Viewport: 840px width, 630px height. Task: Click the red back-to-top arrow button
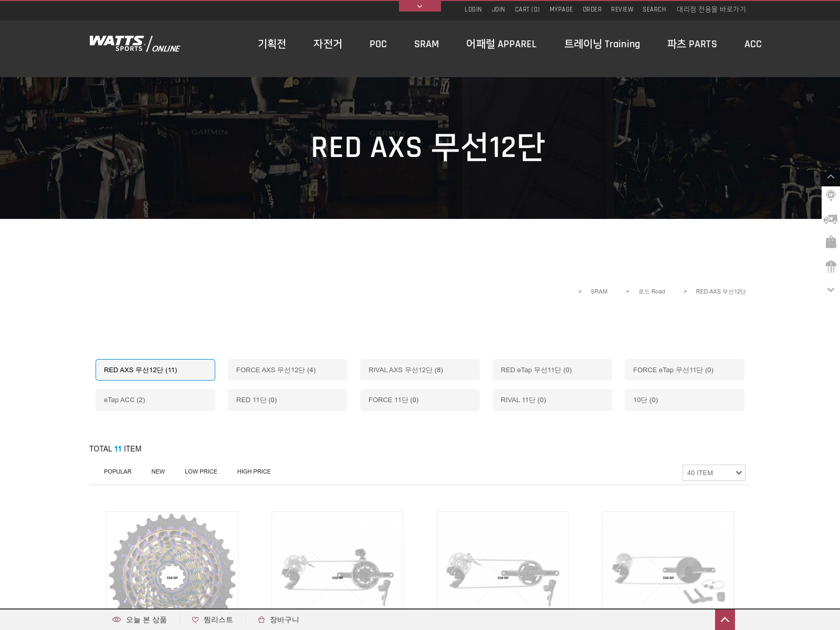[725, 620]
